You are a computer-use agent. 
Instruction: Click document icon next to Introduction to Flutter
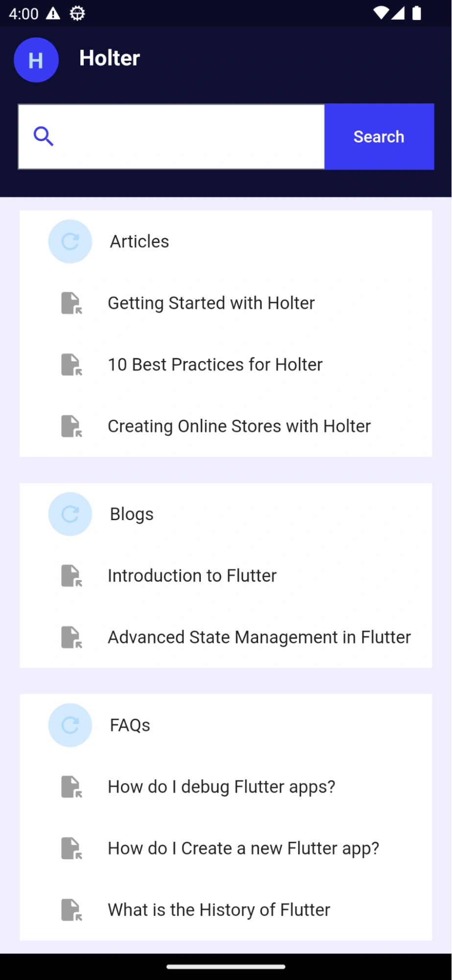(x=71, y=576)
